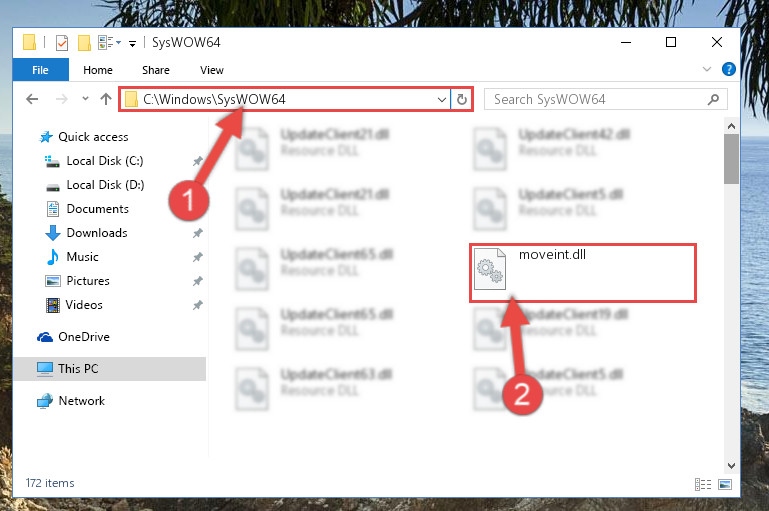The height and width of the screenshot is (511, 769).
Task: Select the moveint.dll file
Action: point(583,272)
